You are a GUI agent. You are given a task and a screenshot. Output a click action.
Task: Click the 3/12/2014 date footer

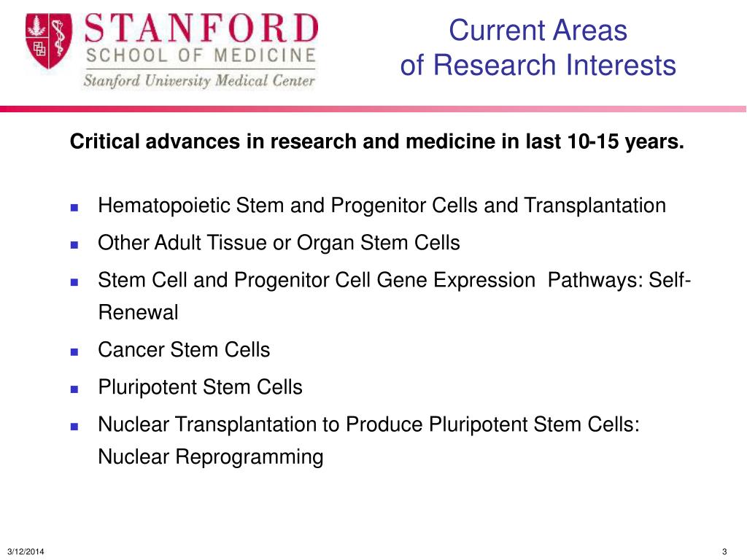pos(26,552)
